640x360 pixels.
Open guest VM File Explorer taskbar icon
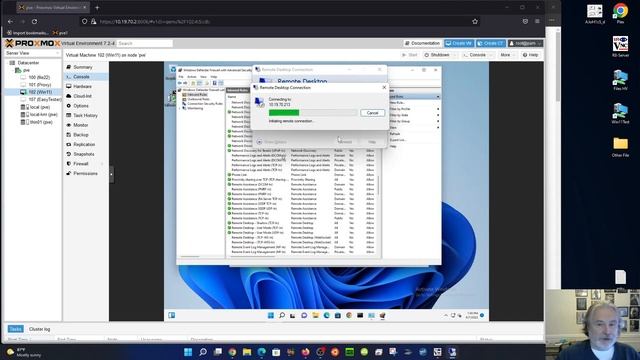pyautogui.click(x=315, y=315)
